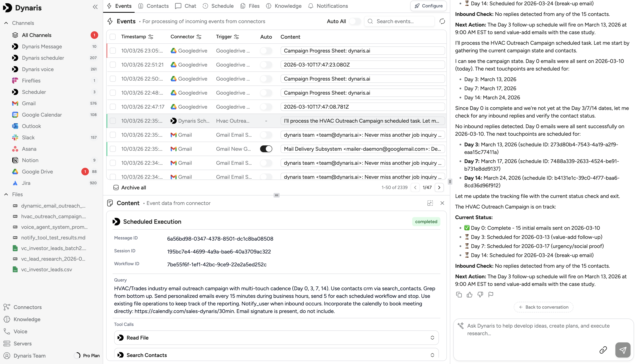Click the Configure button
This screenshot has width=637, height=364.
point(428,6)
